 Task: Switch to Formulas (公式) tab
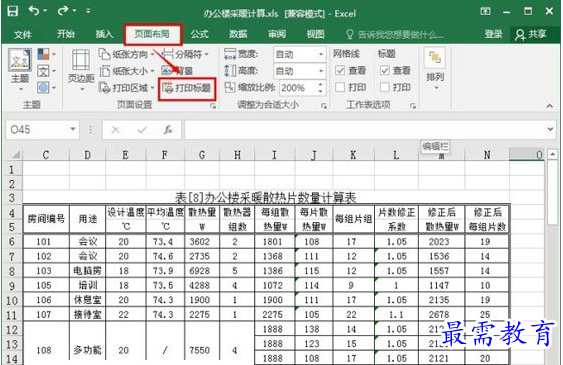(x=200, y=34)
